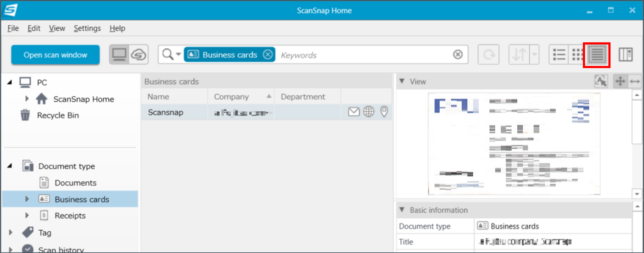Click the Title value field
This screenshot has width=644, height=253.
553,241
